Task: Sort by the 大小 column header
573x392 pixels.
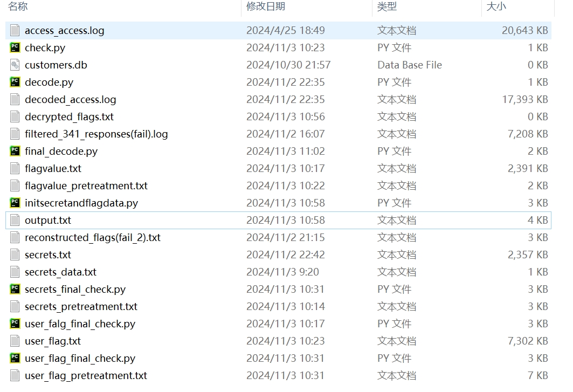Action: (496, 6)
